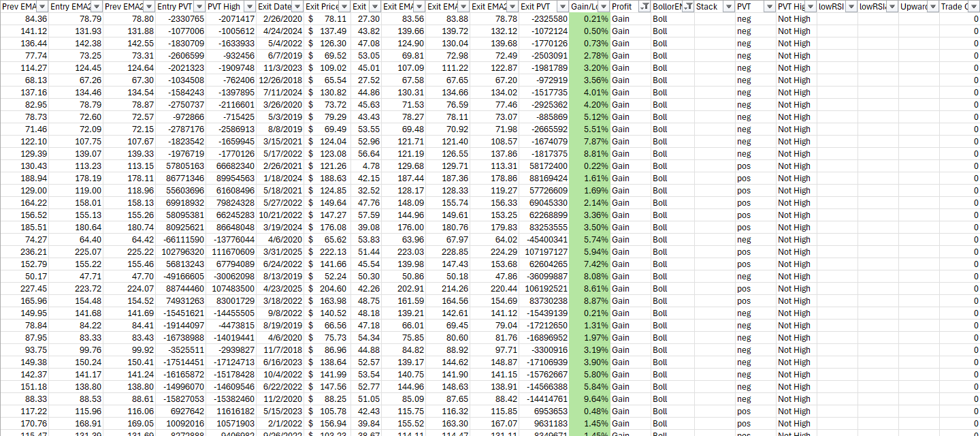Expand the Trade C column filter arrow
The image size is (980, 436).
[x=974, y=6]
